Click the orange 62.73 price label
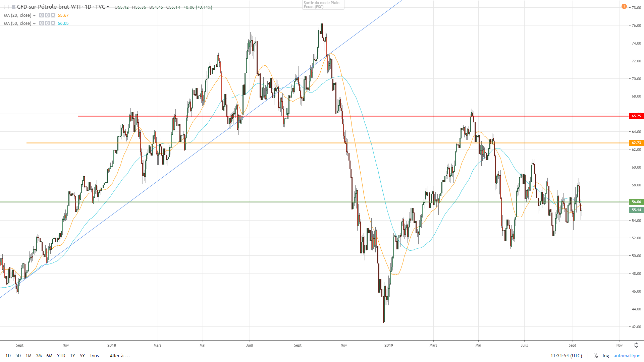The width and height of the screenshot is (644, 362). [x=636, y=143]
